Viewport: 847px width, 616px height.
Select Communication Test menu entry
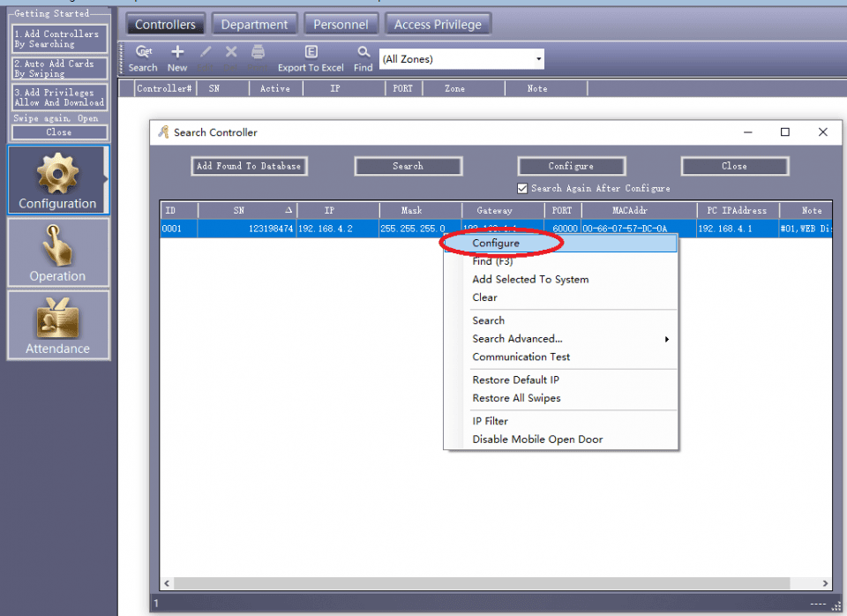(x=521, y=357)
